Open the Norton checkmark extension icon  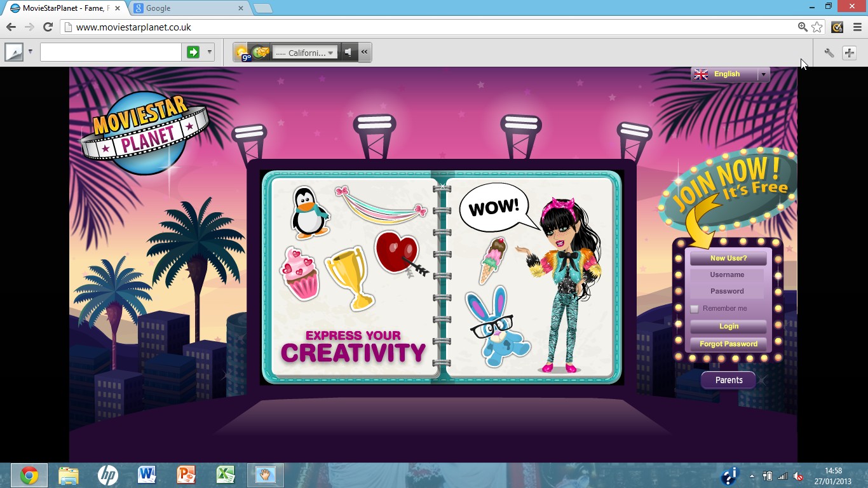click(837, 27)
